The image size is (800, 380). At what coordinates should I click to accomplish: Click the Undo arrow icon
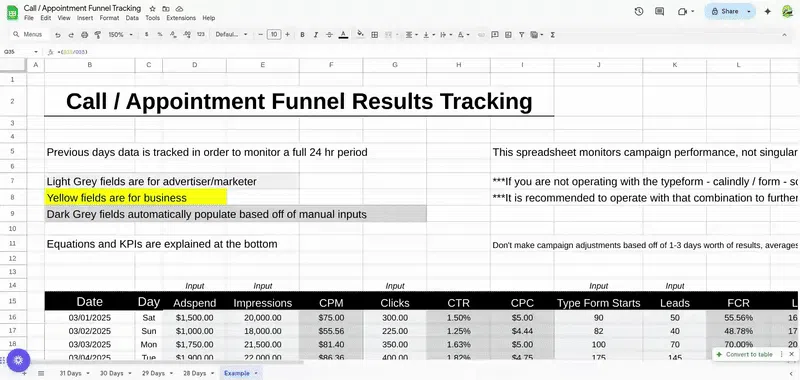pyautogui.click(x=58, y=35)
